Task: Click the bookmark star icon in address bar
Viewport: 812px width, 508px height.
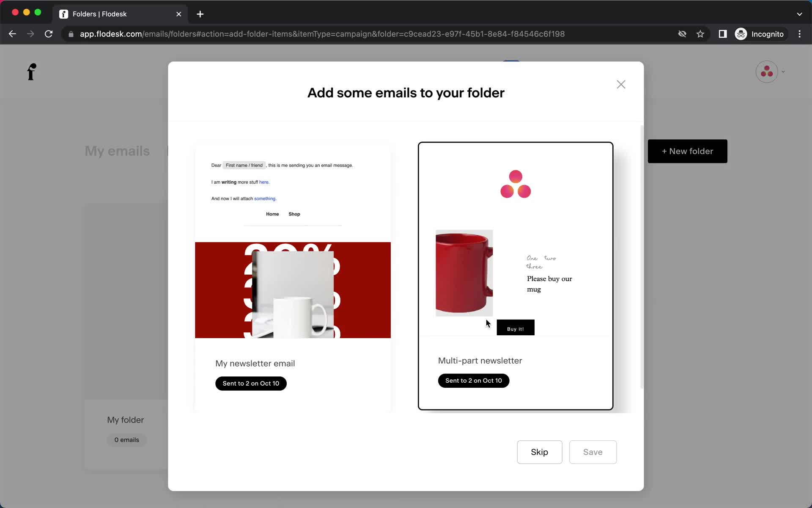Action: click(700, 34)
